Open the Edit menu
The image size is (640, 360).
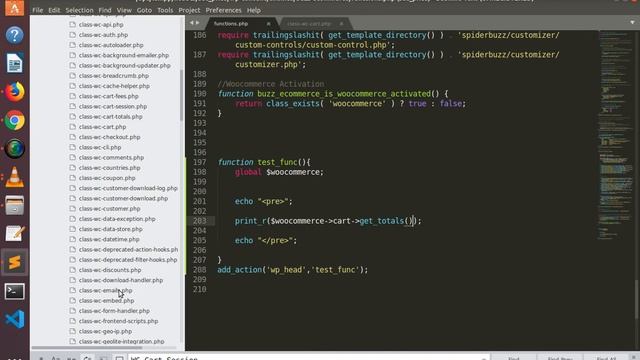(54, 10)
